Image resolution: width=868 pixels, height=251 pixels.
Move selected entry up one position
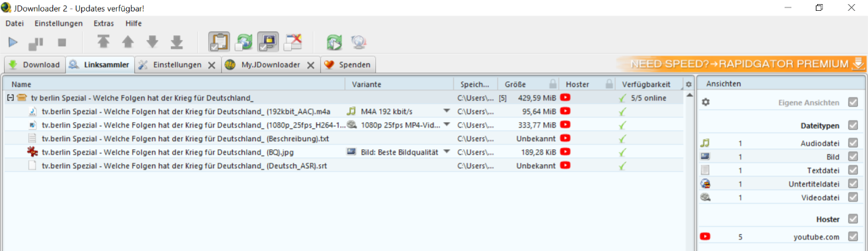(x=127, y=42)
